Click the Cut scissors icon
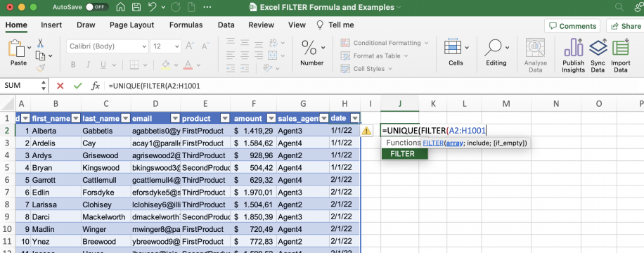644x253 pixels. pos(41,43)
